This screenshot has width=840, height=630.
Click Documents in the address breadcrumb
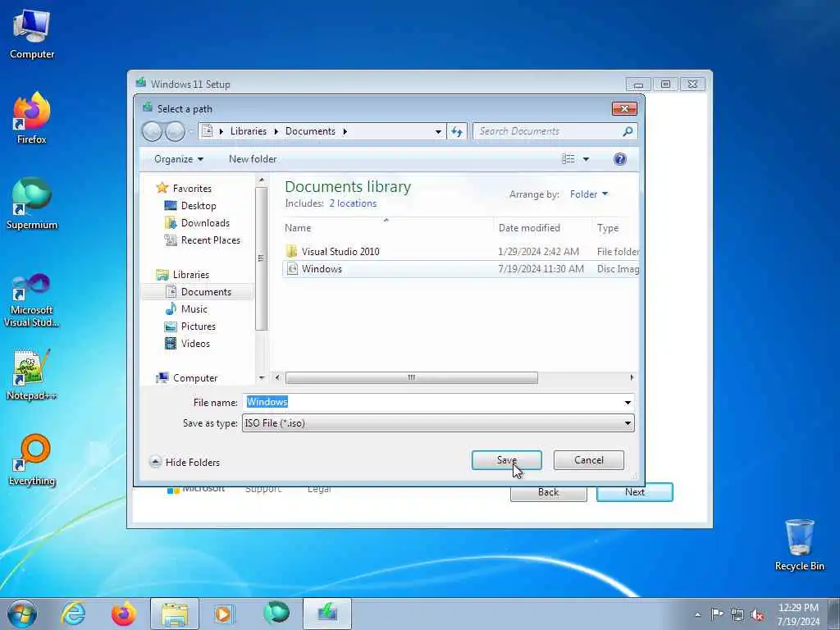[310, 131]
